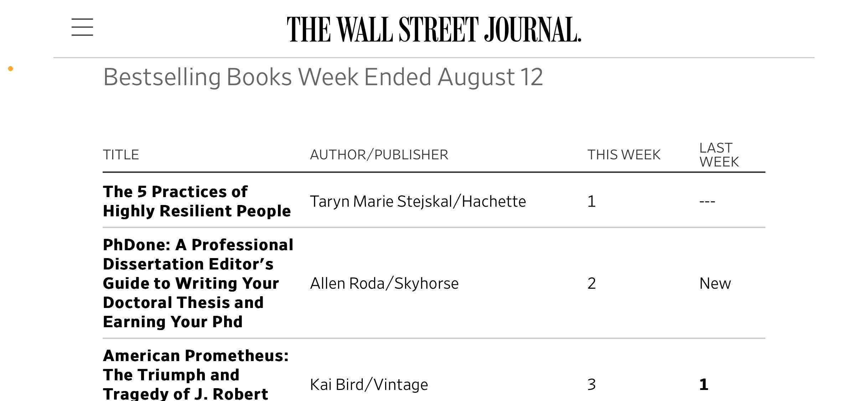Click the dashes in the last week column
Image resolution: width=868 pixels, height=401 pixels.
point(707,202)
